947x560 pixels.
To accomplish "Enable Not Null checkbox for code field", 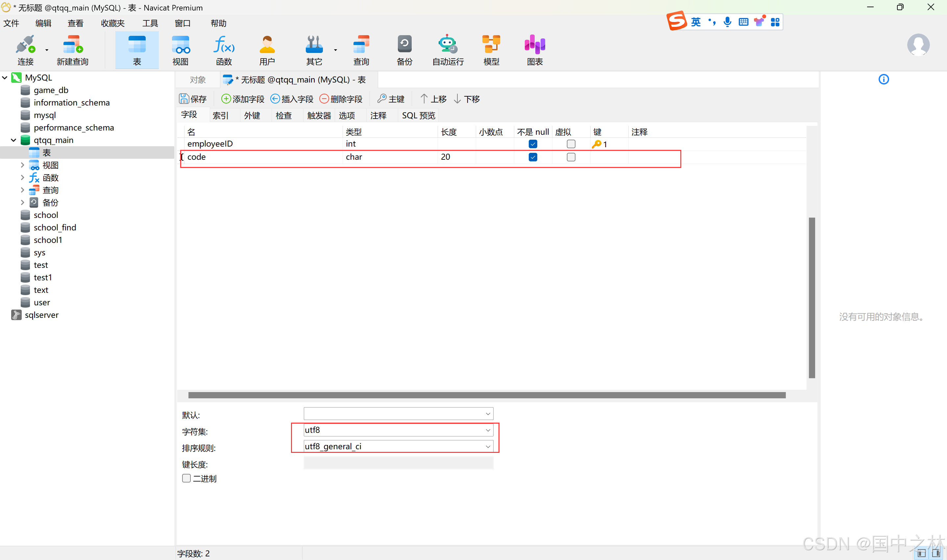I will tap(533, 157).
